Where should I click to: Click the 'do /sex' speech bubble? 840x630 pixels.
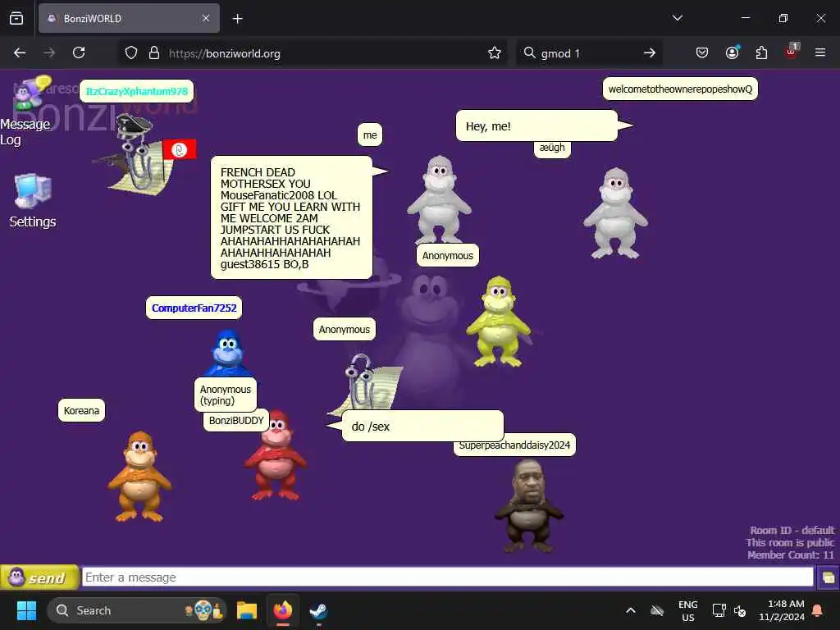tap(422, 427)
